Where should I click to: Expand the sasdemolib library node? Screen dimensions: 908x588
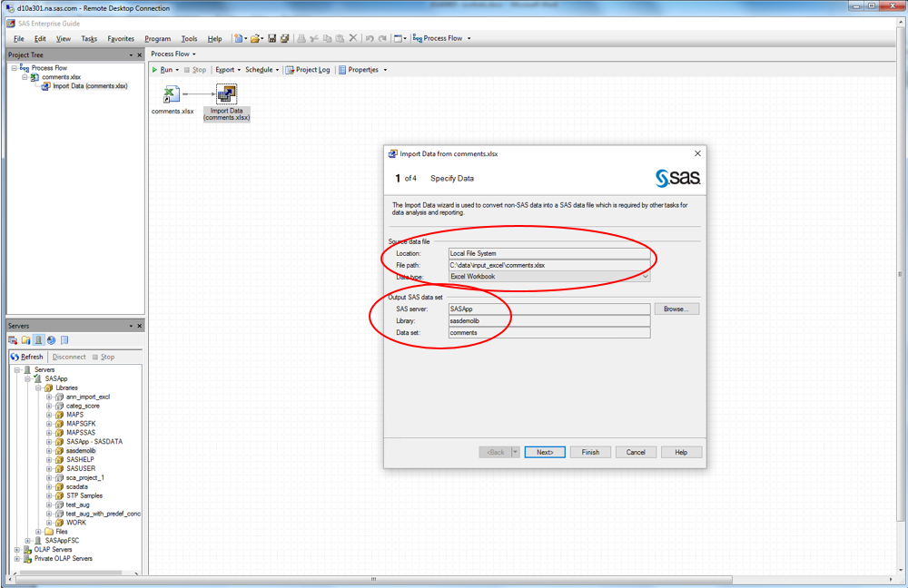(49, 451)
